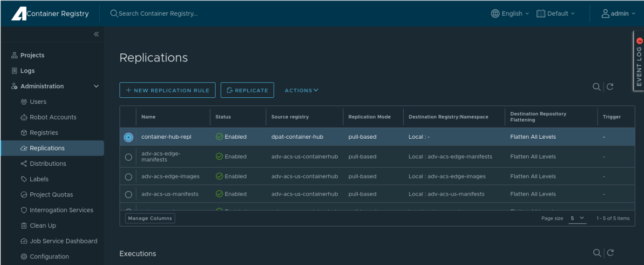Click the refresh icon in Executions section
The image size is (644, 265).
click(x=610, y=253)
